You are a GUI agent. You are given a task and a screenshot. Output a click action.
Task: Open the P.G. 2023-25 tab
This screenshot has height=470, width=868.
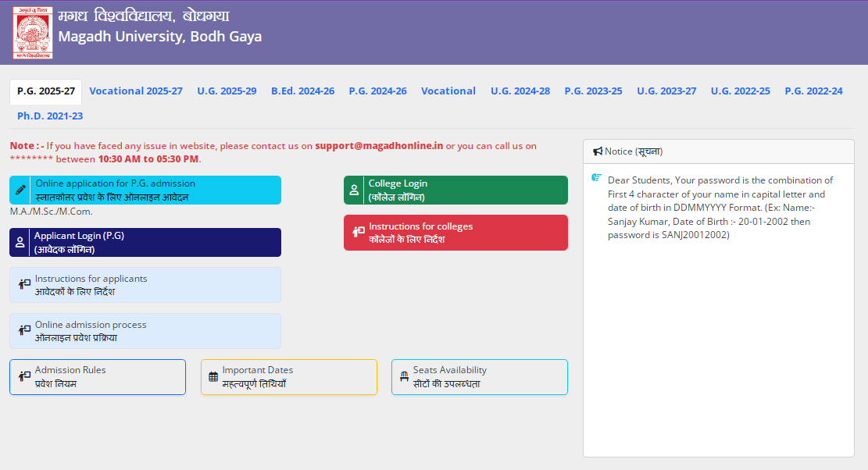click(593, 91)
